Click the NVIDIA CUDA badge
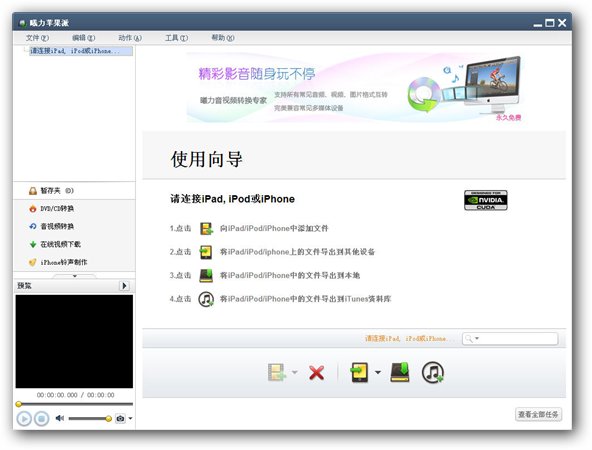 click(486, 200)
